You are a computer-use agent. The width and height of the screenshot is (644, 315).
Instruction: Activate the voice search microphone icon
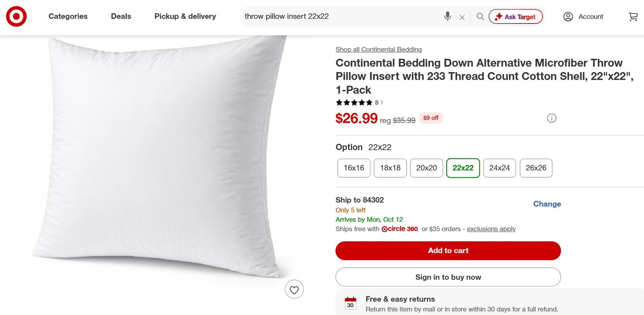click(x=448, y=17)
